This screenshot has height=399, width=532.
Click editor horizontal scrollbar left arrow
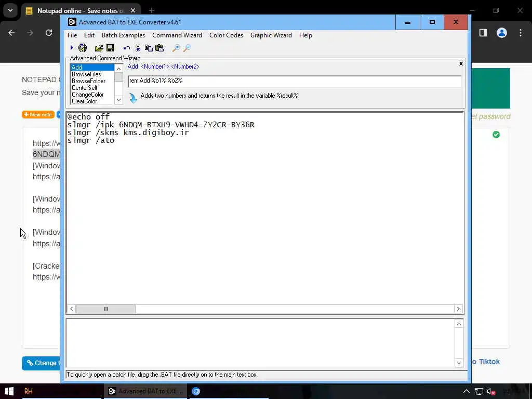[x=71, y=309]
